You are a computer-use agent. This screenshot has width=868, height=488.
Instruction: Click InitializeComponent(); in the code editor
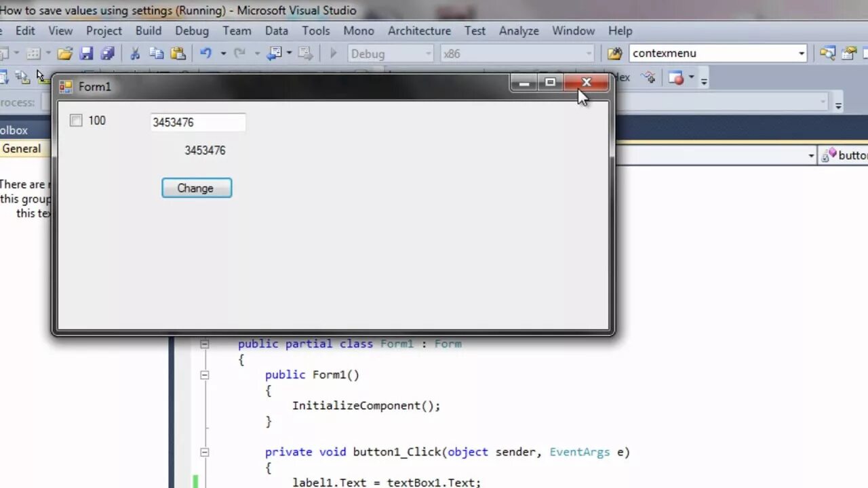pyautogui.click(x=366, y=406)
